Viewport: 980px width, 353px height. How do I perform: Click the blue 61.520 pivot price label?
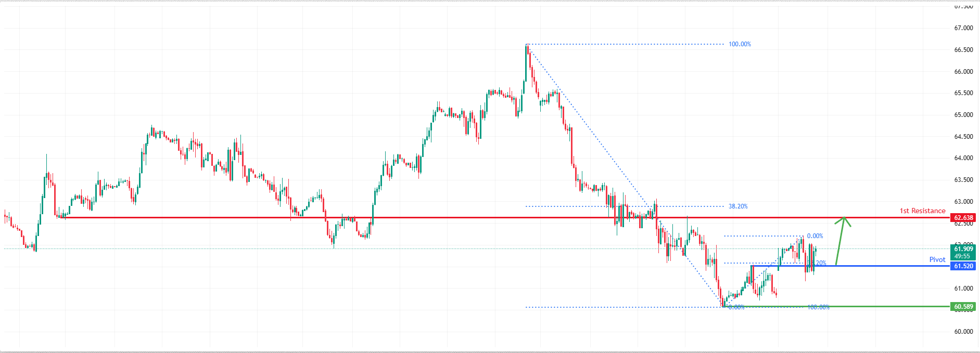[x=963, y=266]
